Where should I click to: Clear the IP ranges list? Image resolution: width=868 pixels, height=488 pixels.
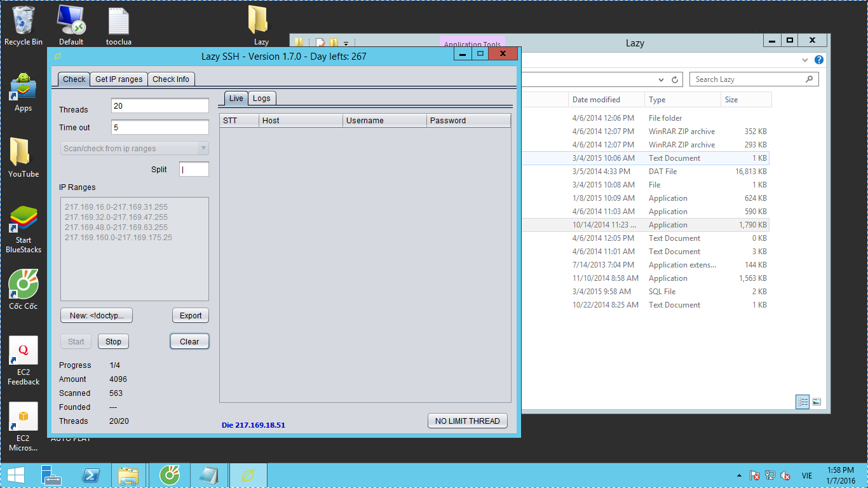click(x=189, y=341)
